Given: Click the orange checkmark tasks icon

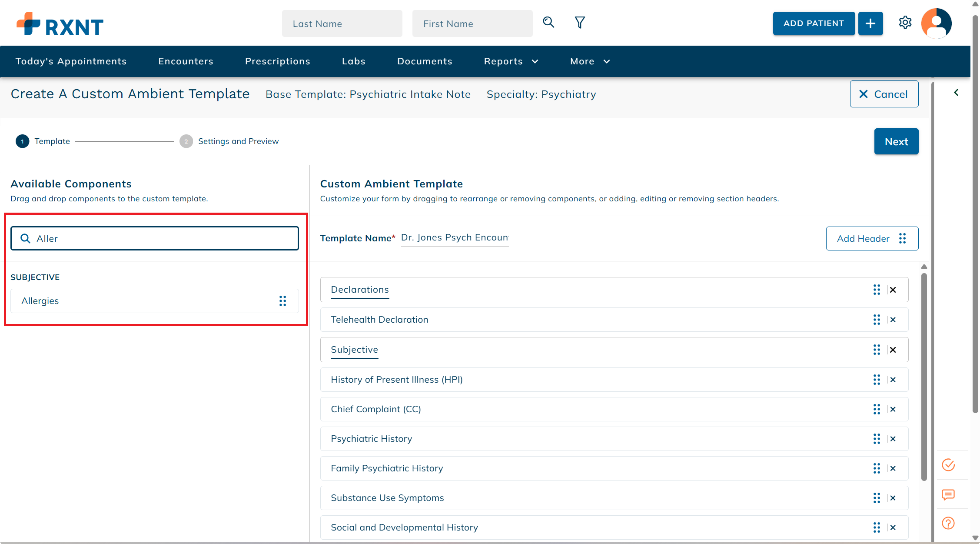Looking at the screenshot, I should coord(948,465).
